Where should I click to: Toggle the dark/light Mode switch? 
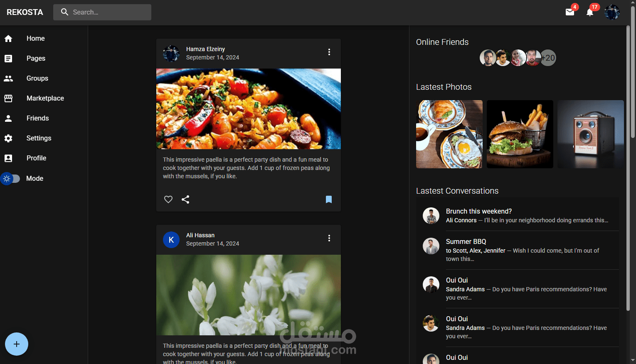tap(10, 179)
